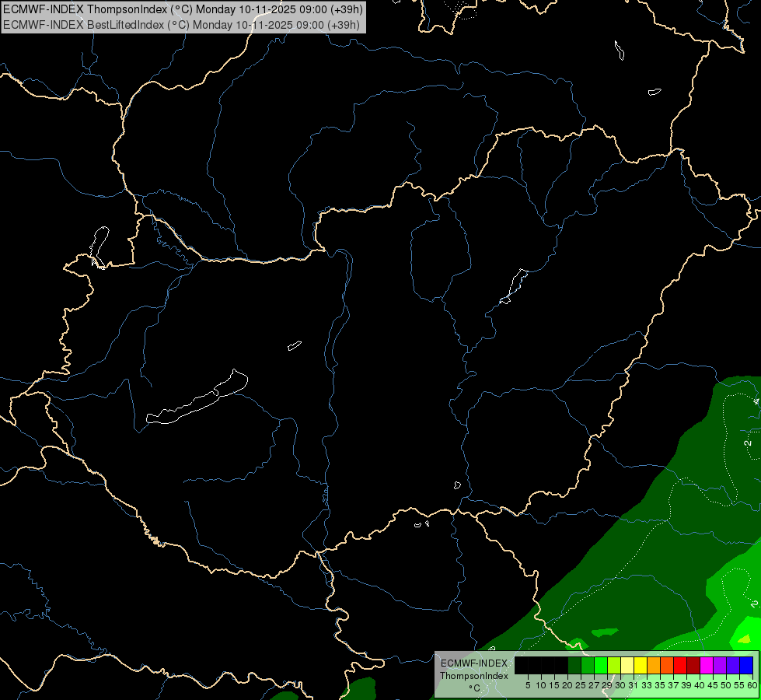Screen dimensions: 761x700
Task: Click the large elongated lake outline on the map
Action: [197, 397]
